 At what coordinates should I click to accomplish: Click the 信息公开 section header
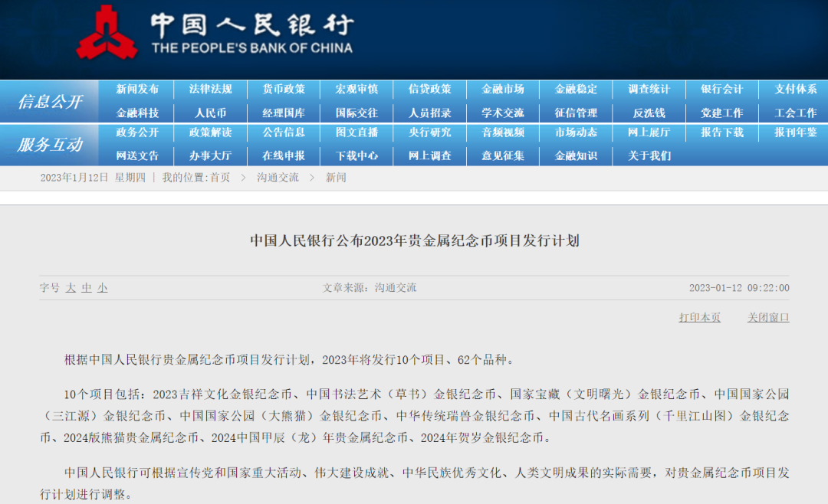pyautogui.click(x=50, y=101)
